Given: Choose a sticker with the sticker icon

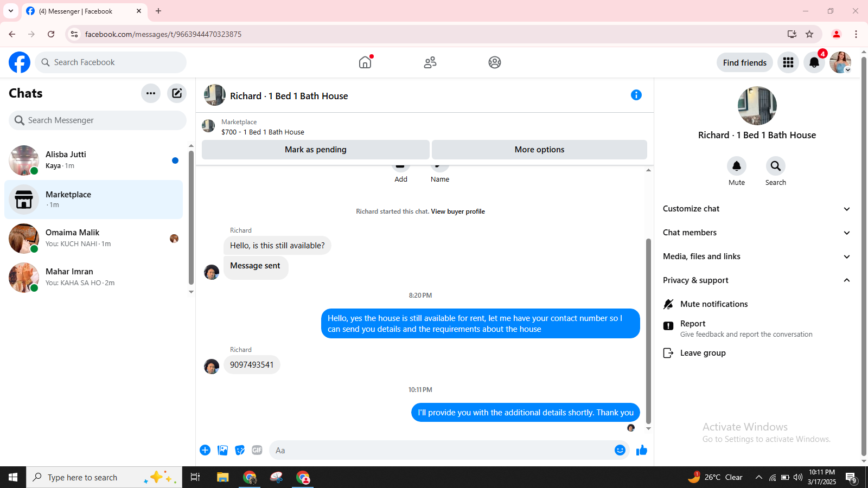Looking at the screenshot, I should (x=240, y=450).
